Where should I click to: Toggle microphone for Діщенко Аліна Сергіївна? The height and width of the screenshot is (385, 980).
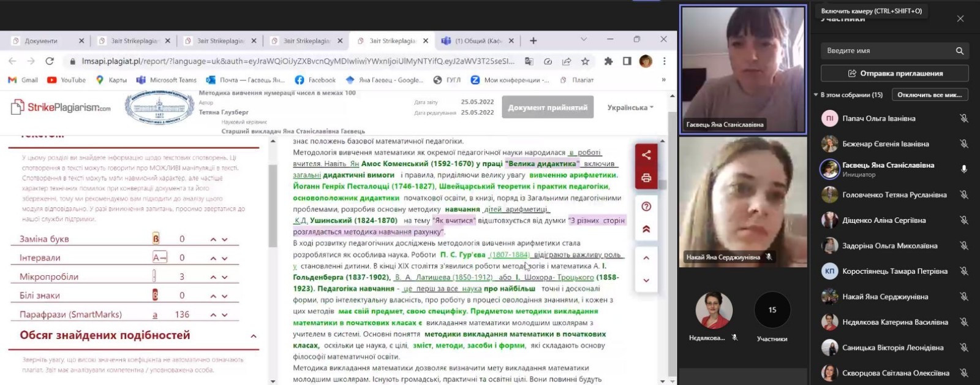963,220
